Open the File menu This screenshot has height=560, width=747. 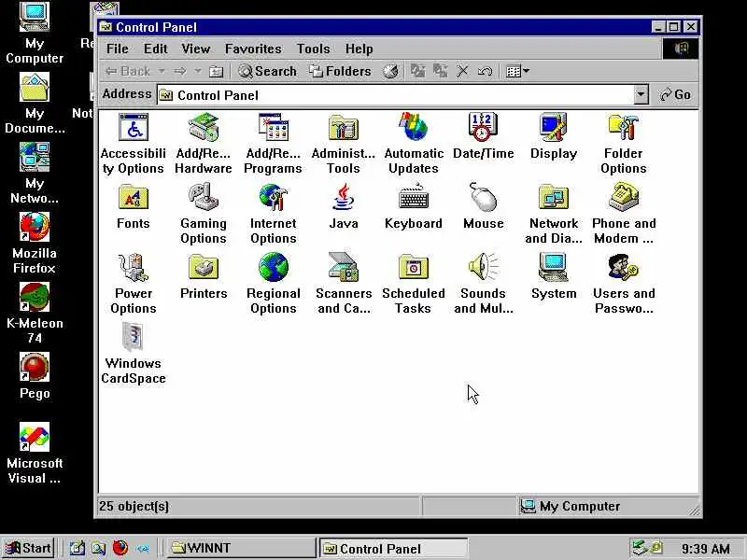(x=118, y=49)
